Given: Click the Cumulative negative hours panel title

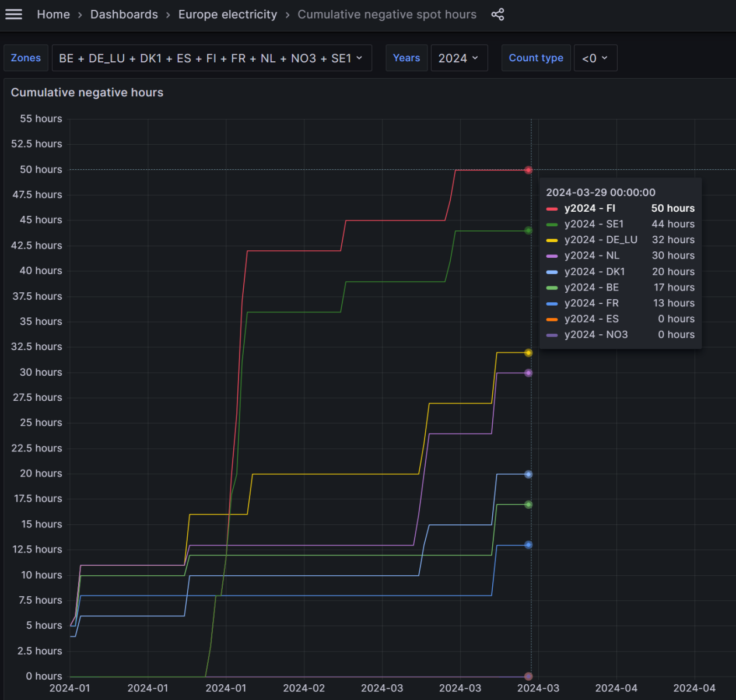Looking at the screenshot, I should point(87,93).
